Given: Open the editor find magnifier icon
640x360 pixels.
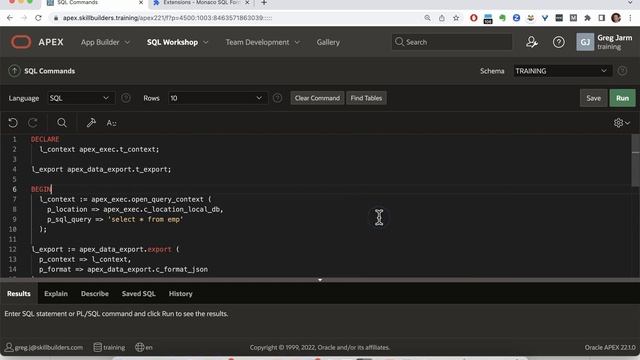Looking at the screenshot, I should click(x=62, y=122).
